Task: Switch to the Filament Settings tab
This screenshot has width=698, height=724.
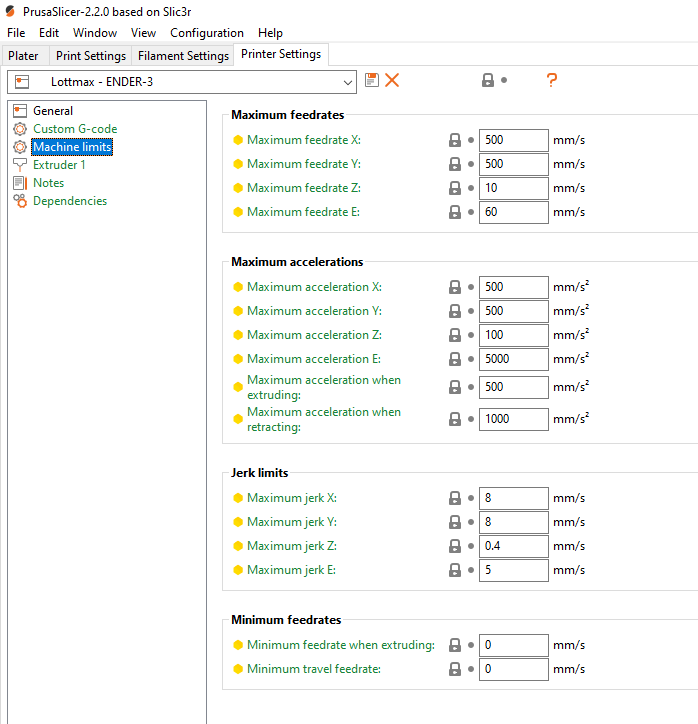Action: (x=183, y=56)
